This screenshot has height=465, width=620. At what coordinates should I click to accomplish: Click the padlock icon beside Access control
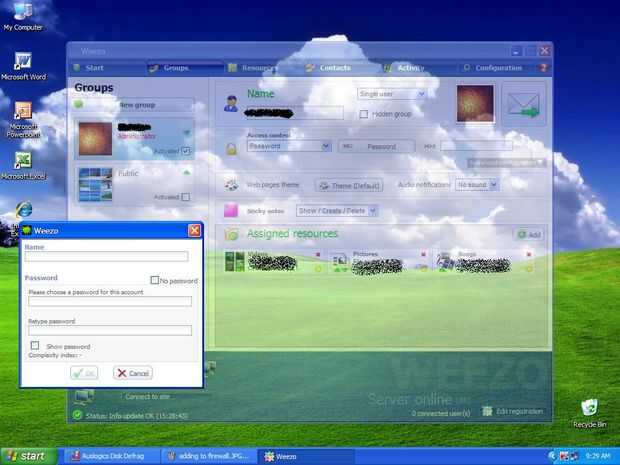coord(231,149)
